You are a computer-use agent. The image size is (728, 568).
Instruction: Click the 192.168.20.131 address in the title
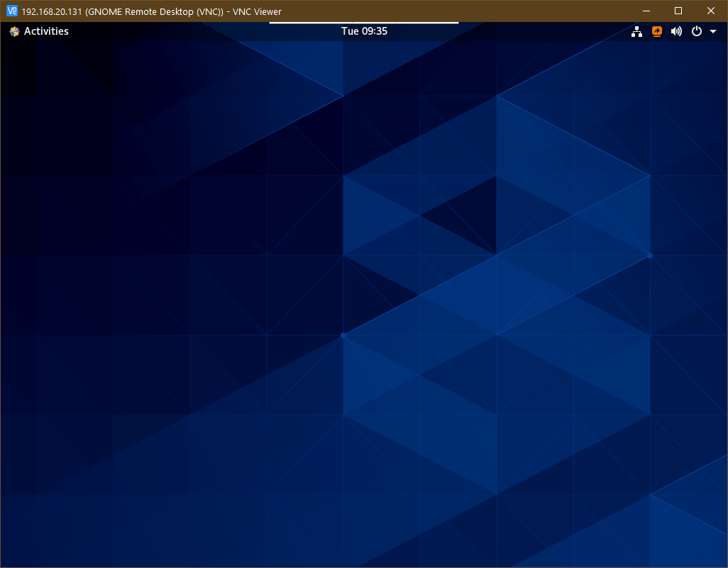click(51, 11)
